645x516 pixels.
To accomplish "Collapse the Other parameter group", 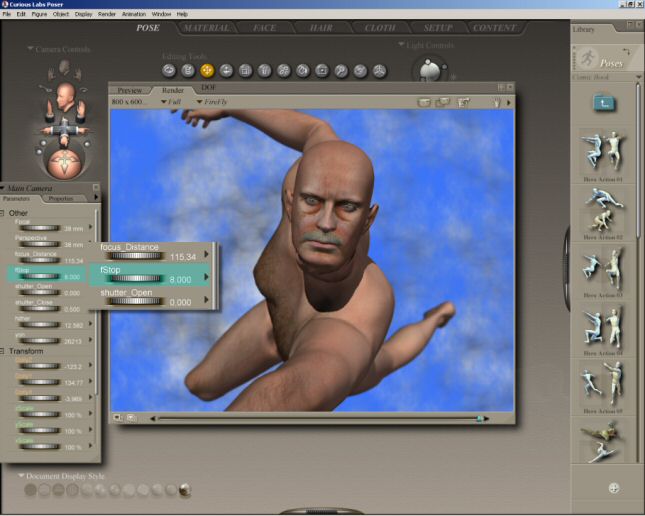I will click(x=2, y=213).
